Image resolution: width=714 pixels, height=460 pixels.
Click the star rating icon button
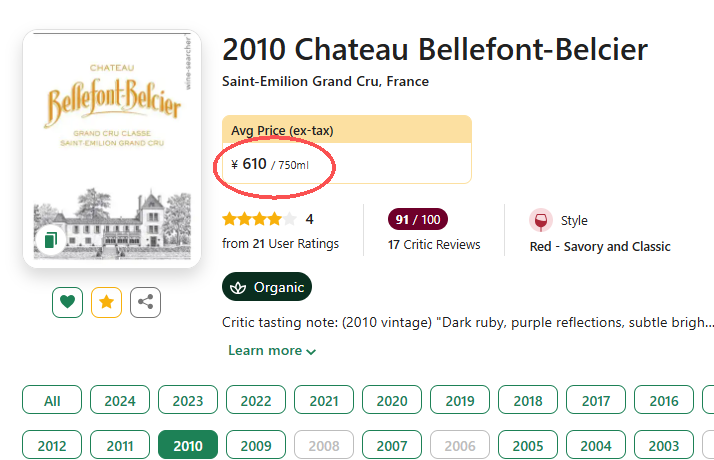coord(106,302)
